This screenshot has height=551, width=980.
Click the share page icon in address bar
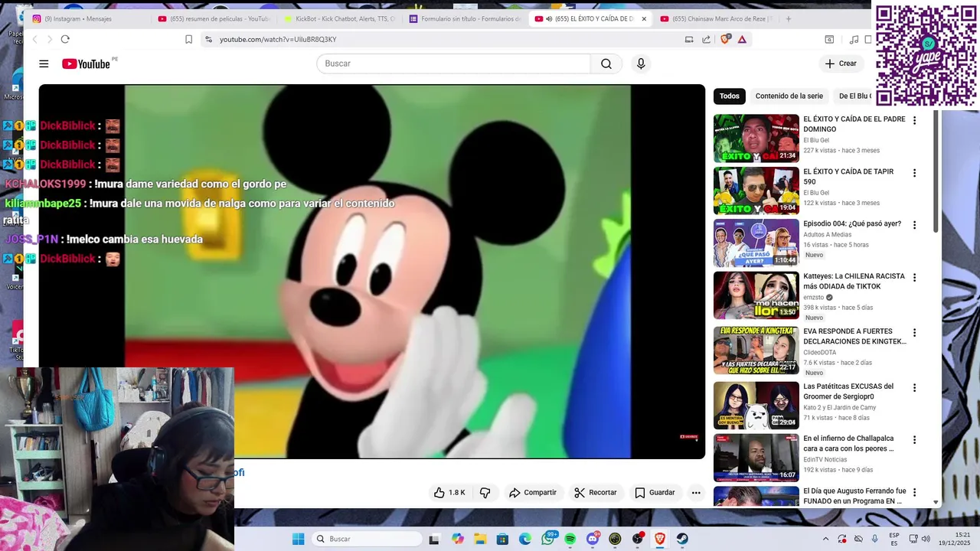(706, 39)
